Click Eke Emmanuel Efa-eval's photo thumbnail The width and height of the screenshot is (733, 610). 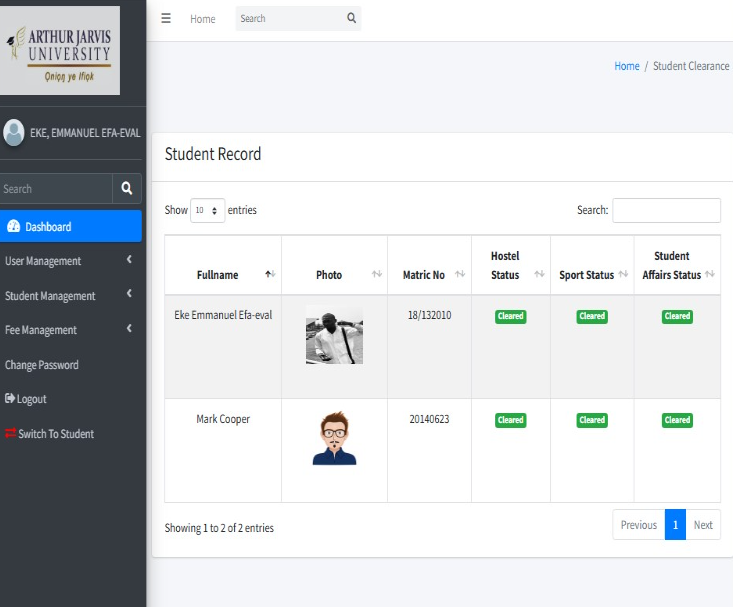(334, 335)
